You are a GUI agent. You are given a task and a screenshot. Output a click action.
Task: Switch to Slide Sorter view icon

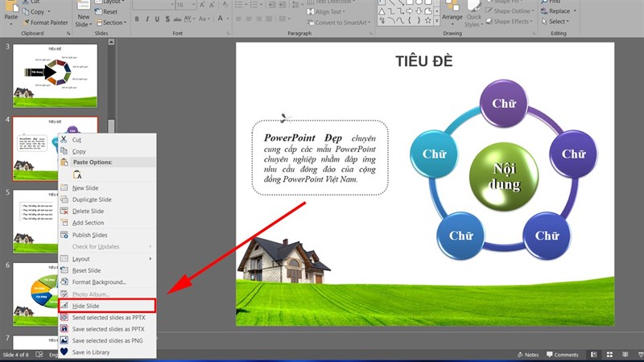(x=609, y=355)
